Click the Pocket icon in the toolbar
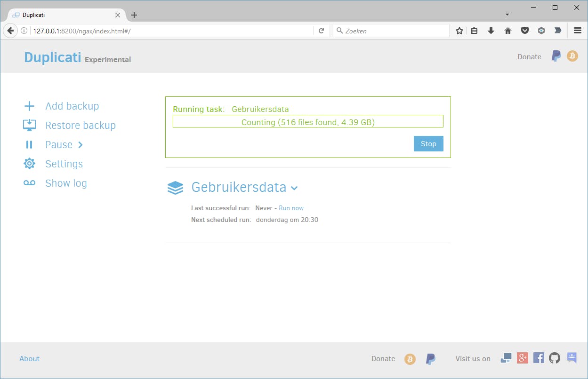The width and height of the screenshot is (588, 379). 525,31
